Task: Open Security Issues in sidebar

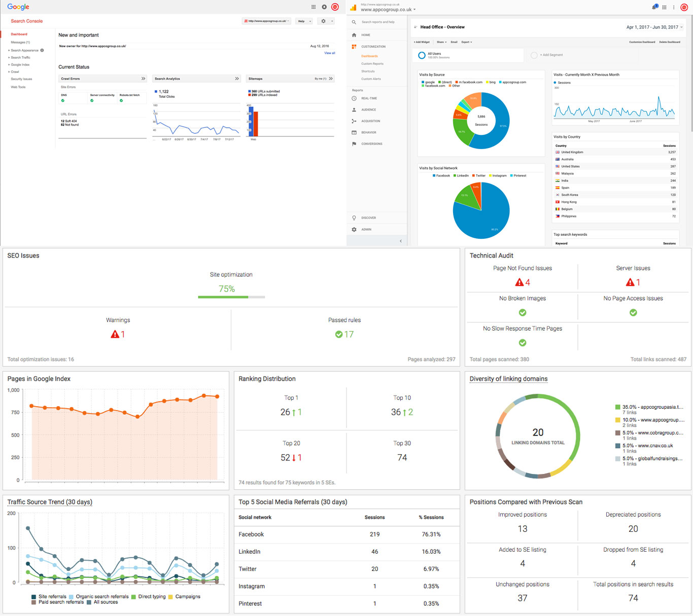Action: pyautogui.click(x=21, y=79)
